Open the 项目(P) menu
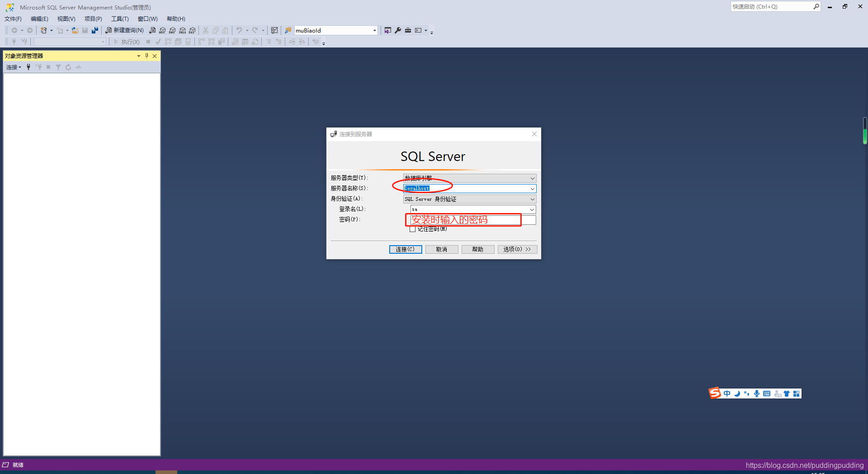The height and width of the screenshot is (474, 868). click(93, 19)
